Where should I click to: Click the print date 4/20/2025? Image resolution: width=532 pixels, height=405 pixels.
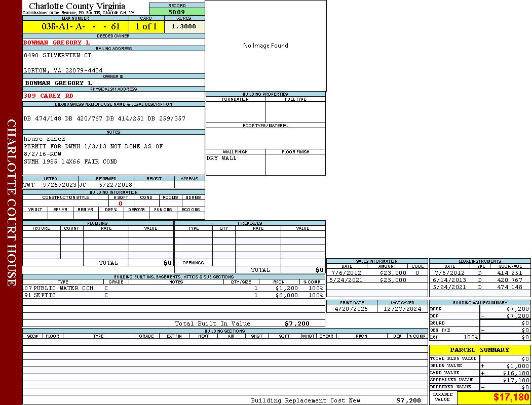352,308
